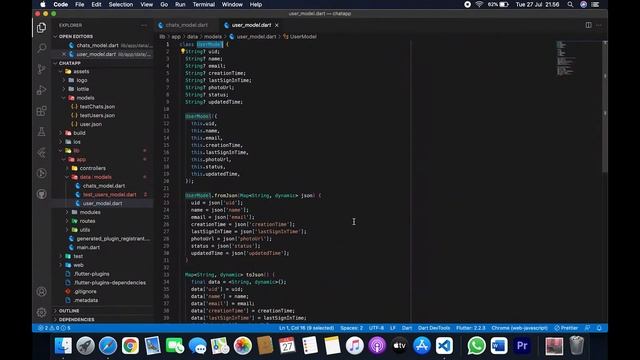Expand the modules folder

point(90,212)
